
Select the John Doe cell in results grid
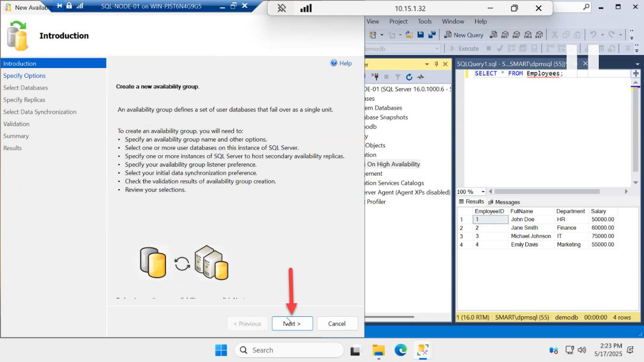tap(531, 219)
